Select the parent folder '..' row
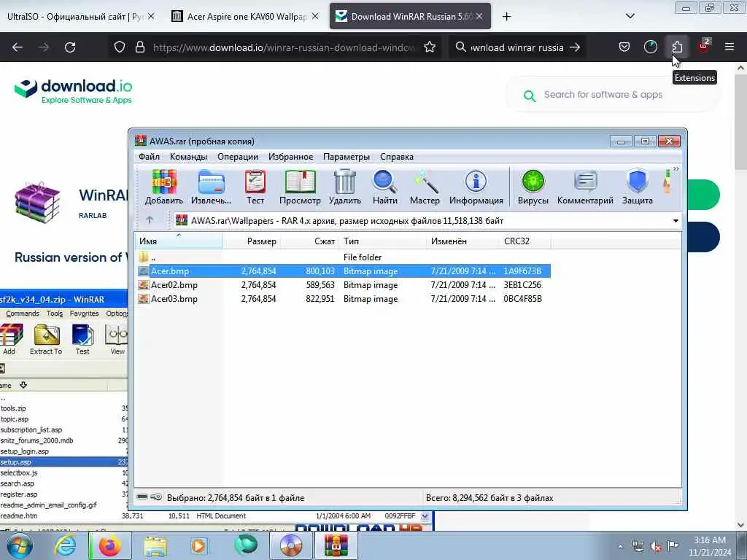Screen dimensions: 747x560 click(344, 257)
